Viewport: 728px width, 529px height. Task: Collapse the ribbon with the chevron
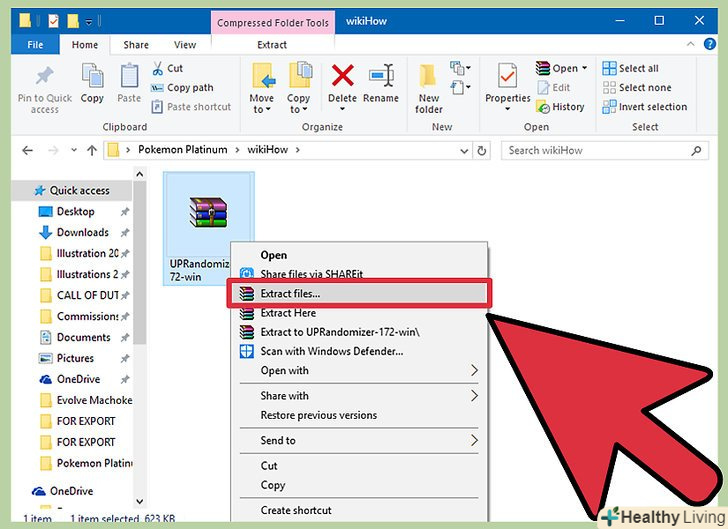[690, 44]
